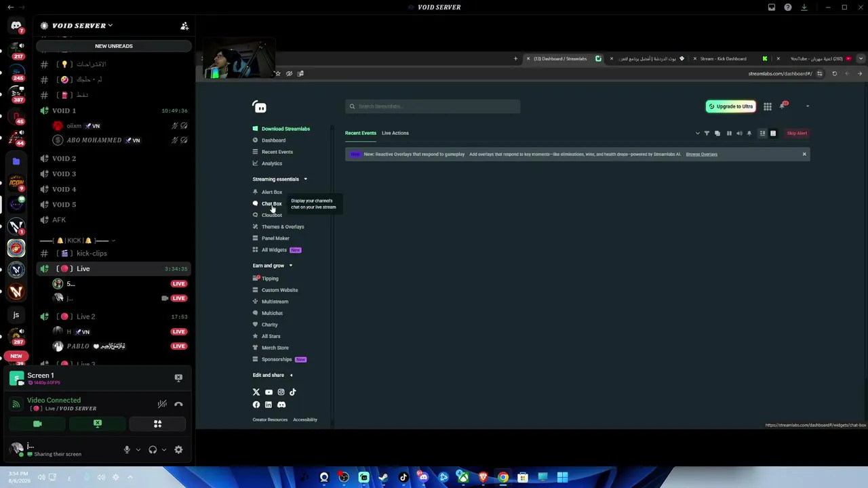Open Themes & Overlays in the sidebar

tap(283, 226)
